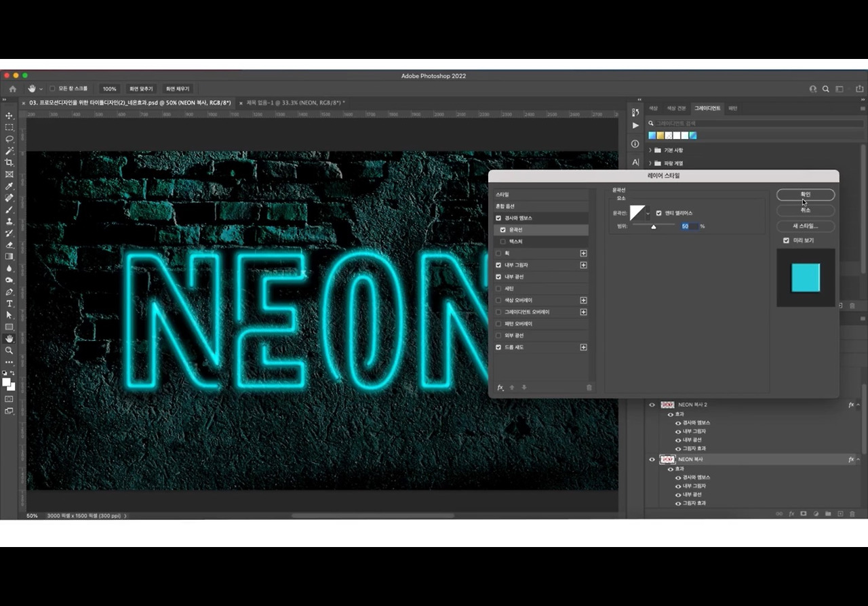Select the History Brush tool

coord(9,233)
